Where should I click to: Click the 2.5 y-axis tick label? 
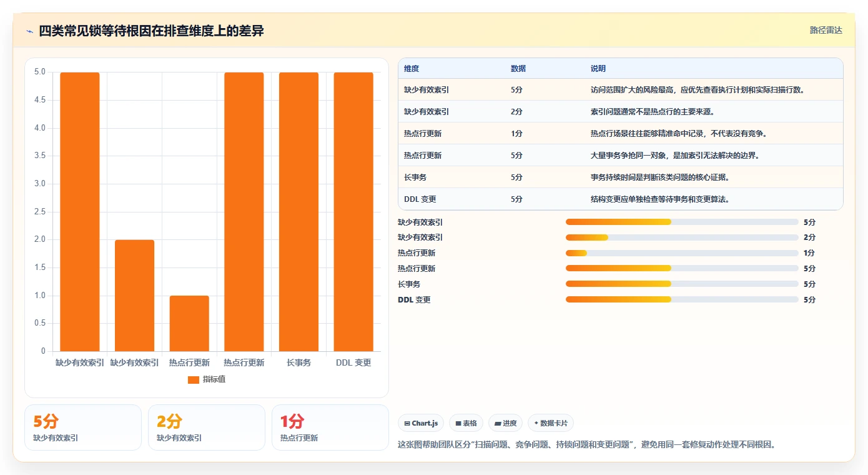pyautogui.click(x=39, y=212)
